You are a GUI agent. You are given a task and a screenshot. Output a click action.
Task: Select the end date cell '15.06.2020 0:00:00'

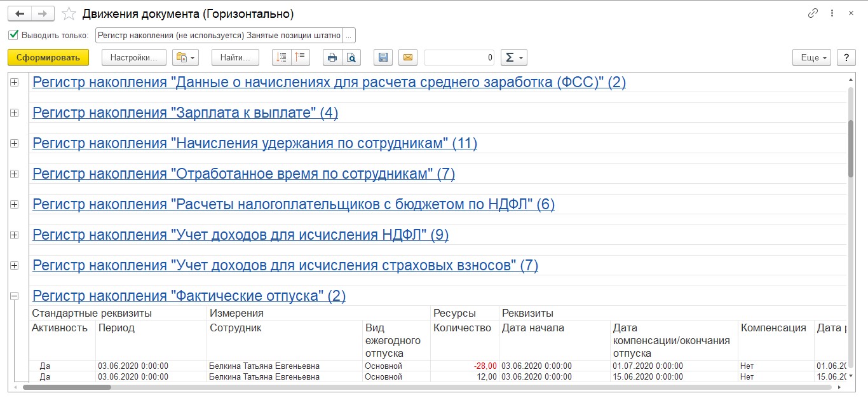674,377
